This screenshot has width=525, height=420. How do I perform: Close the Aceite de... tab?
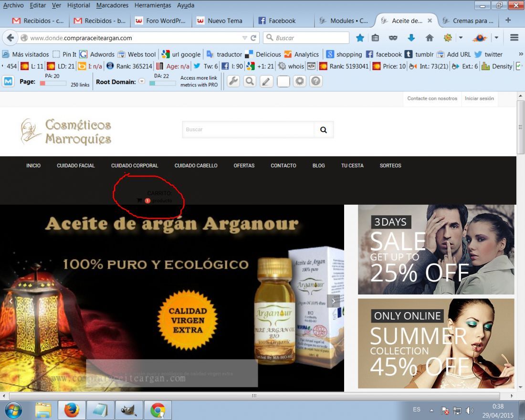tap(430, 21)
